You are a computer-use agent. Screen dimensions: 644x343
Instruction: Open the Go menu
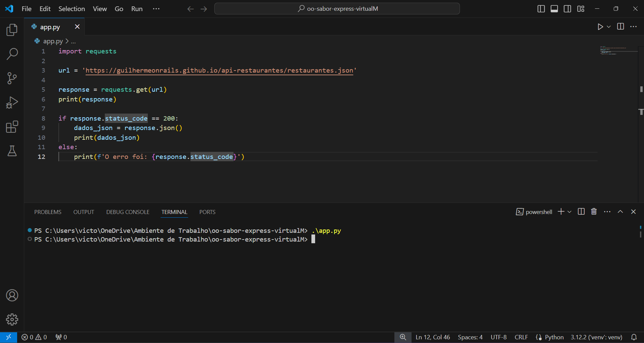(x=119, y=9)
